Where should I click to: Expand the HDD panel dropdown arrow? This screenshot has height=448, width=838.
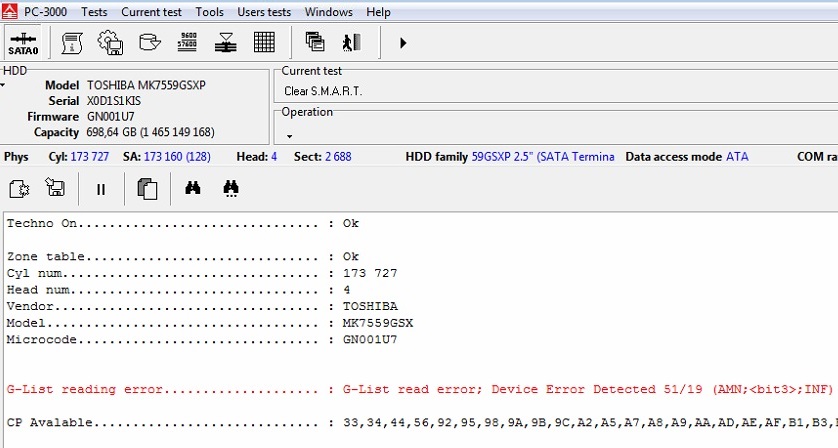point(4,86)
